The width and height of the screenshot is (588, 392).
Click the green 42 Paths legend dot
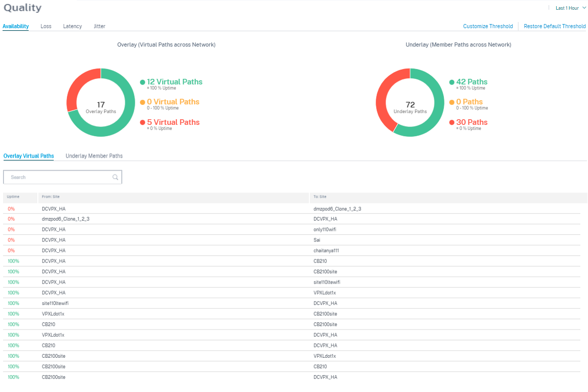pos(452,82)
